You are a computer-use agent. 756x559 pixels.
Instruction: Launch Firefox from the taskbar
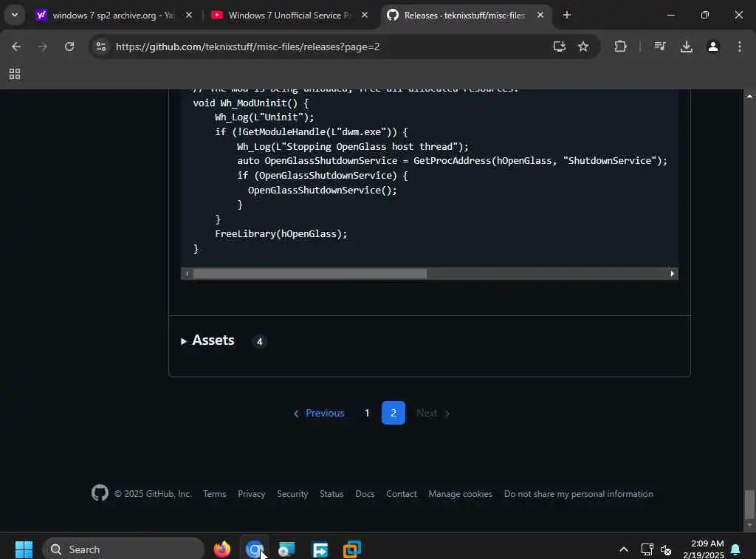pos(221,549)
